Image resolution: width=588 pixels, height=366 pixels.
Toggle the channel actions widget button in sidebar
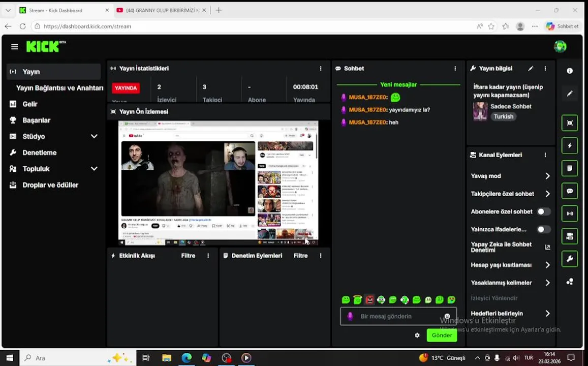[570, 236]
